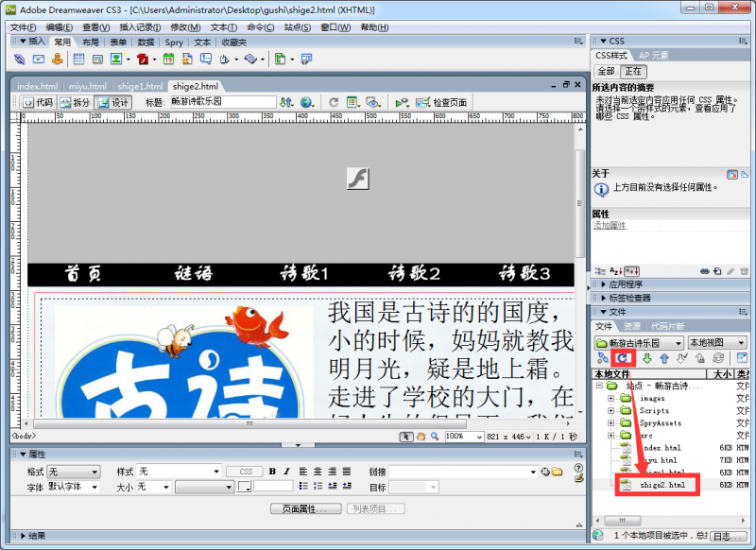Open the 字体 font dropdown

point(74,487)
